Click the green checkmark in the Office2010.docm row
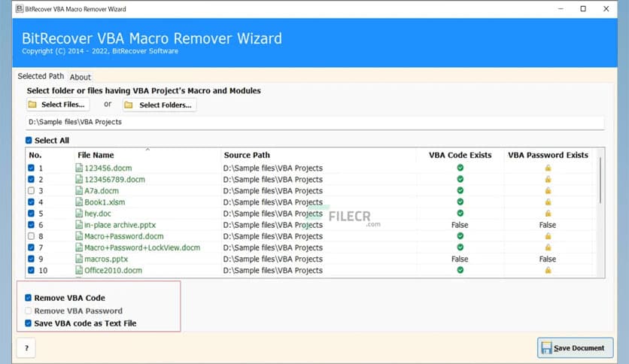Viewport: 629px width, 364px height. tap(460, 270)
